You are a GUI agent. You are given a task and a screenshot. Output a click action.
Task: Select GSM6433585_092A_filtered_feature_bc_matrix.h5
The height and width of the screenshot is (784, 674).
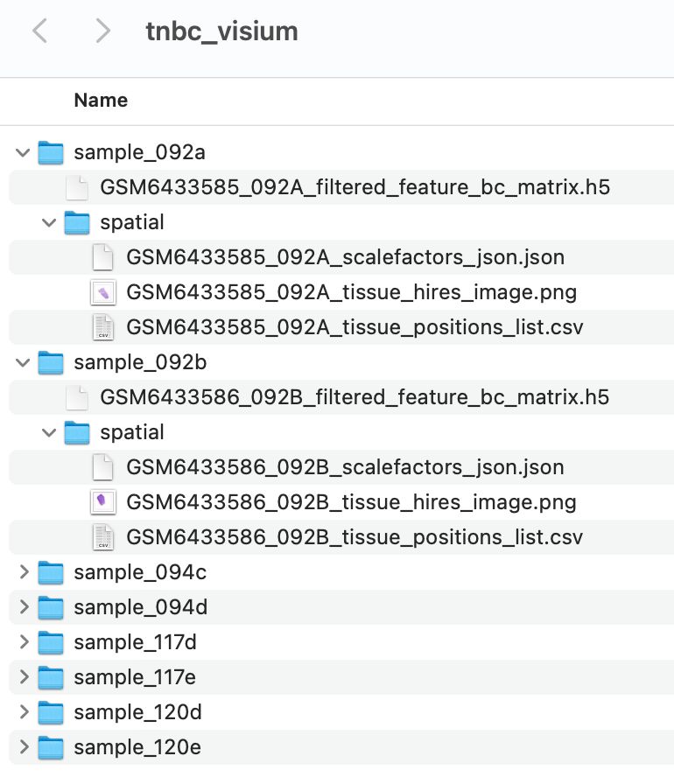click(355, 187)
